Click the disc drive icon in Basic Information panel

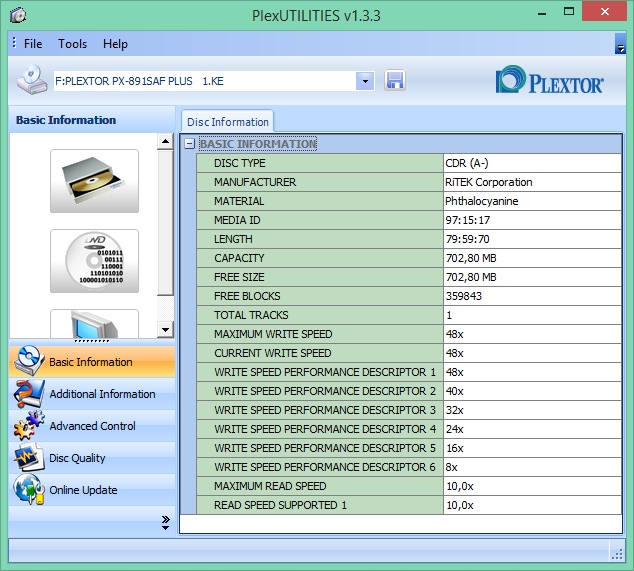pos(94,181)
